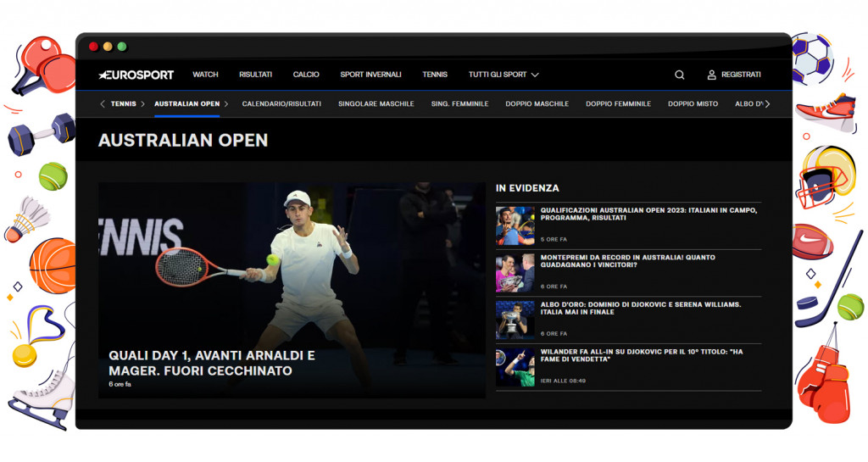Expand chevron after Tennis breadcrumb

(142, 104)
